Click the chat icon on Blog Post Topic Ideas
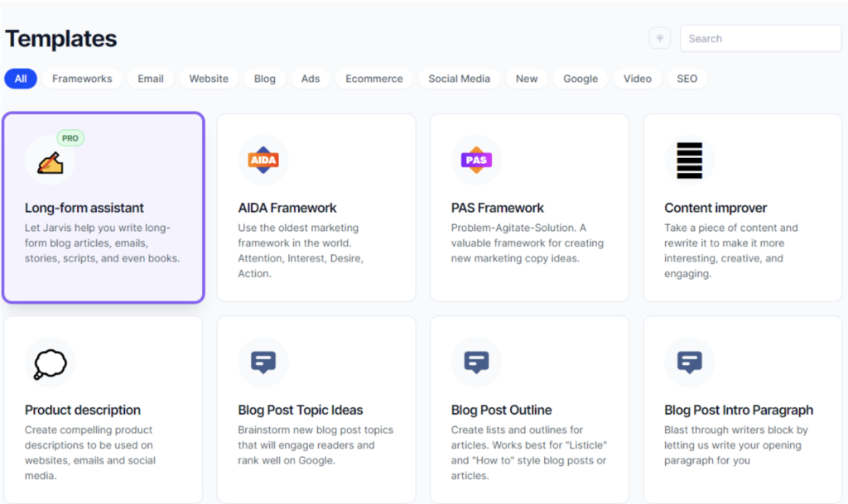The width and height of the screenshot is (848, 504). click(x=263, y=362)
